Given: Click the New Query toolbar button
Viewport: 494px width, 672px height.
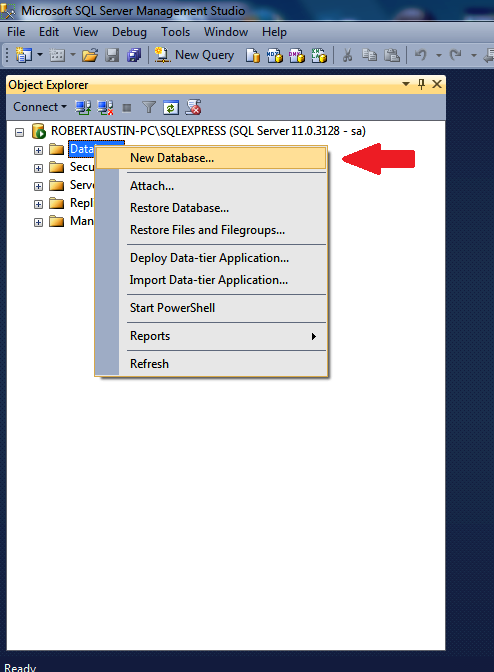Looking at the screenshot, I should (x=194, y=55).
